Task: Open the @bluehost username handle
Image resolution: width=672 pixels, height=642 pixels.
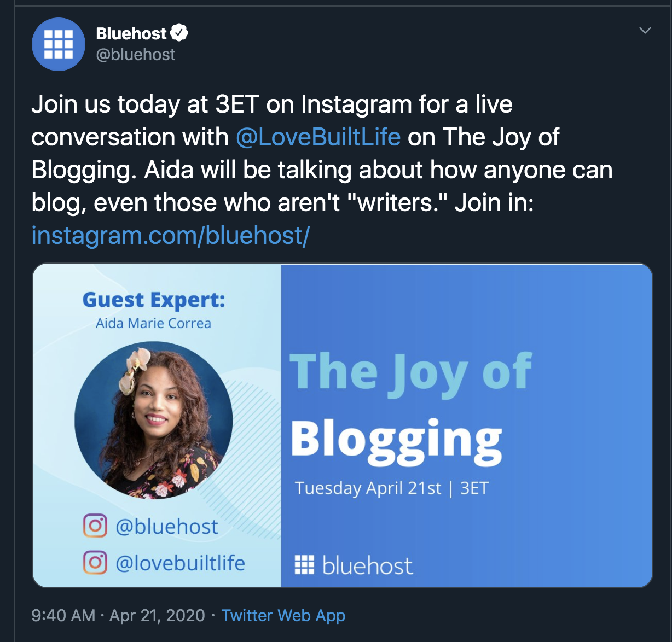Action: coord(136,54)
